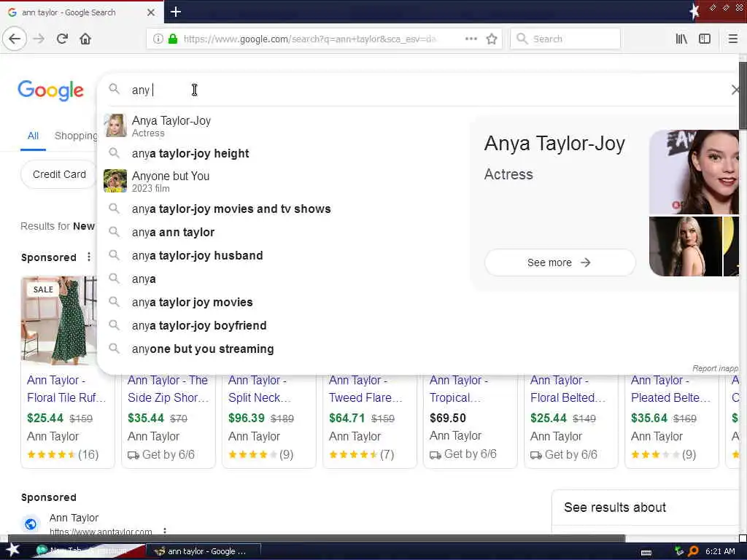Open Ann Taylor Split Neck... product link

259,389
